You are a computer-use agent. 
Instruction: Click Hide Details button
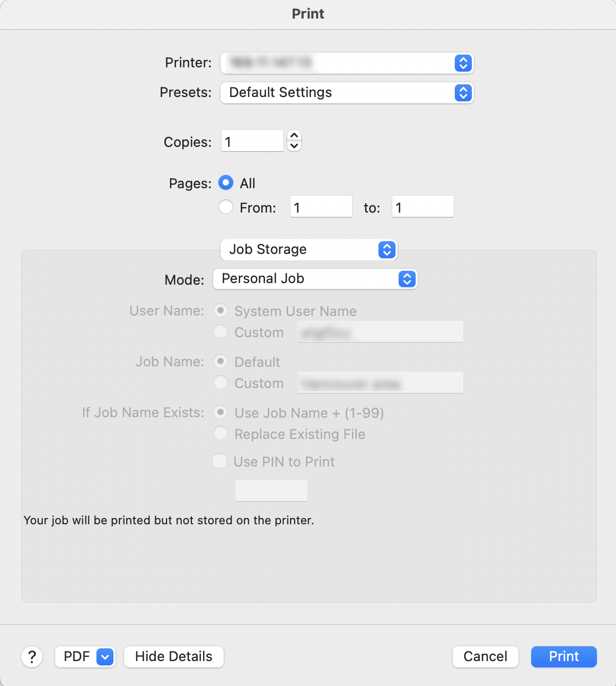[173, 657]
